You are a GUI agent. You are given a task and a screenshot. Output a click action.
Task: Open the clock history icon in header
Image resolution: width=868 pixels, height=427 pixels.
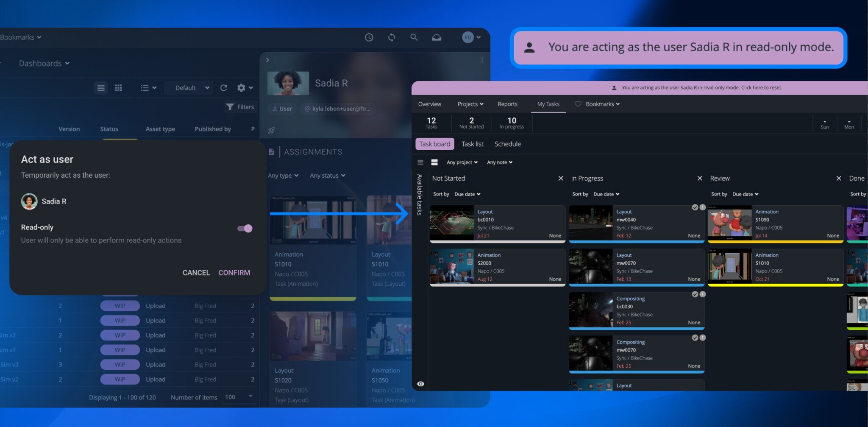coord(369,37)
